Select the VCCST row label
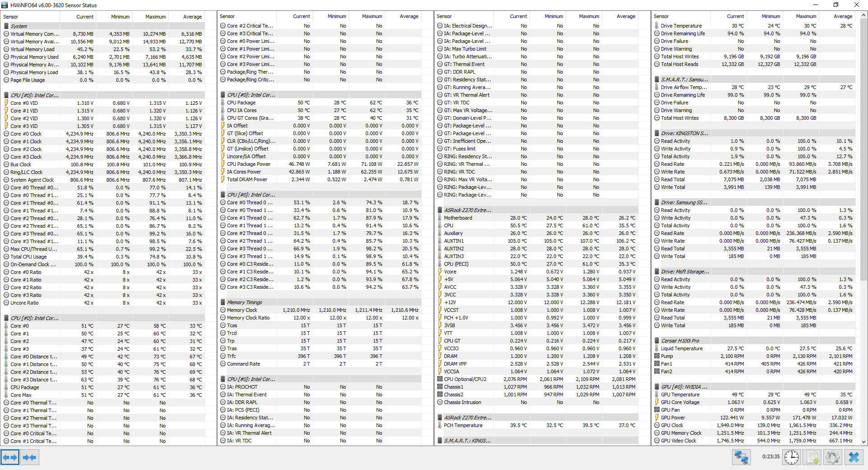The width and height of the screenshot is (868, 470). click(x=451, y=310)
